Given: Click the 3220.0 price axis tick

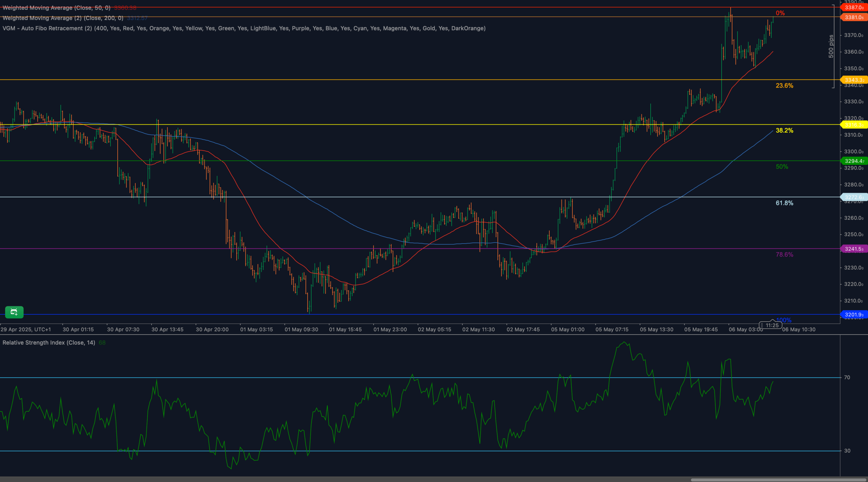Looking at the screenshot, I should coord(853,284).
